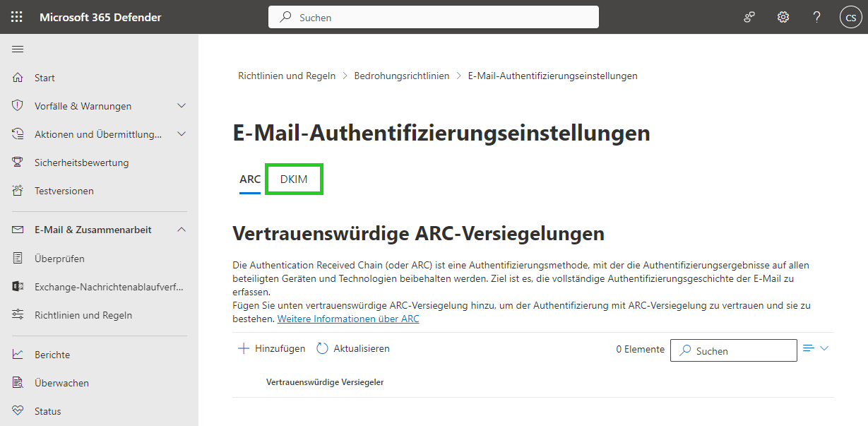
Task: Open the view options dropdown chevron
Action: point(824,348)
